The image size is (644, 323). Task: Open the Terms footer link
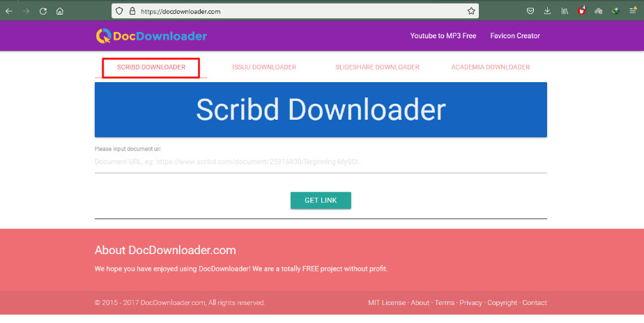click(445, 303)
